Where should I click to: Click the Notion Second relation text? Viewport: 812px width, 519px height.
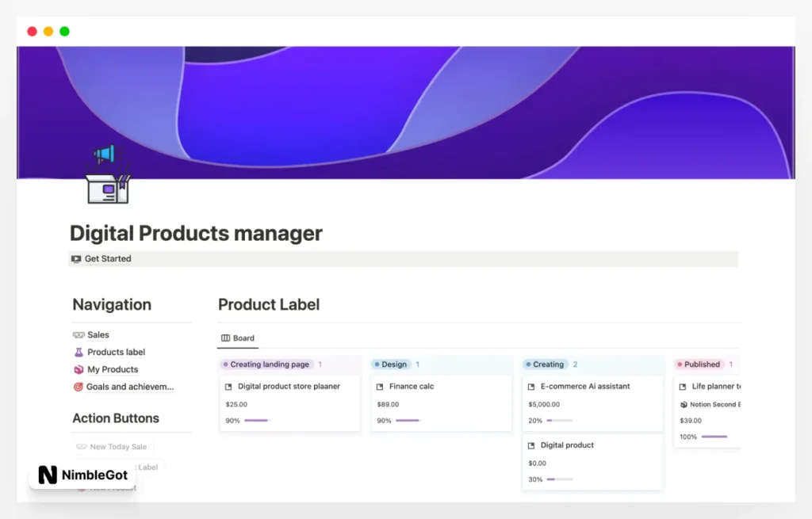[715, 405]
